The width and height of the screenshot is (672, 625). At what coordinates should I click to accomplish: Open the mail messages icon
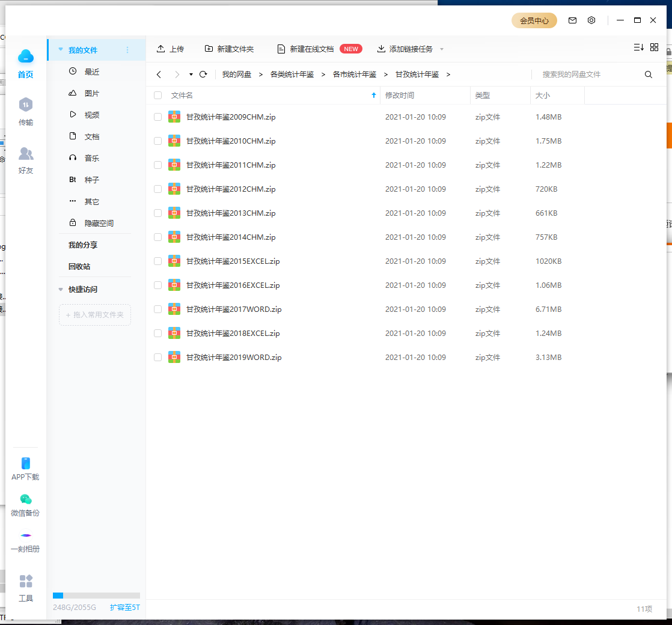[572, 20]
